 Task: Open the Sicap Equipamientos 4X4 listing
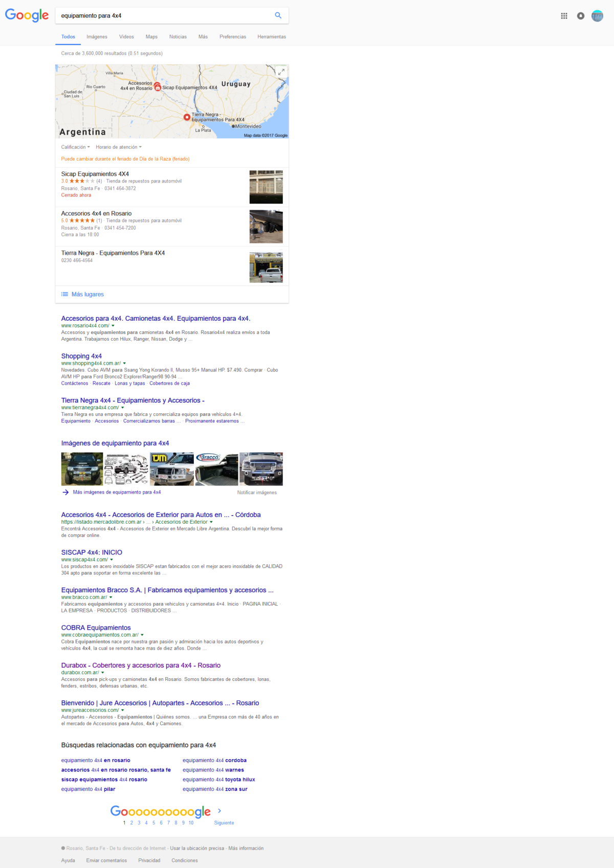[x=95, y=174]
